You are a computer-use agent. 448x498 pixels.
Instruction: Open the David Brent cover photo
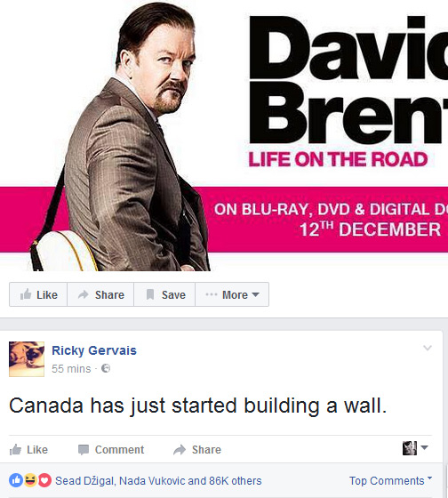[x=224, y=135]
